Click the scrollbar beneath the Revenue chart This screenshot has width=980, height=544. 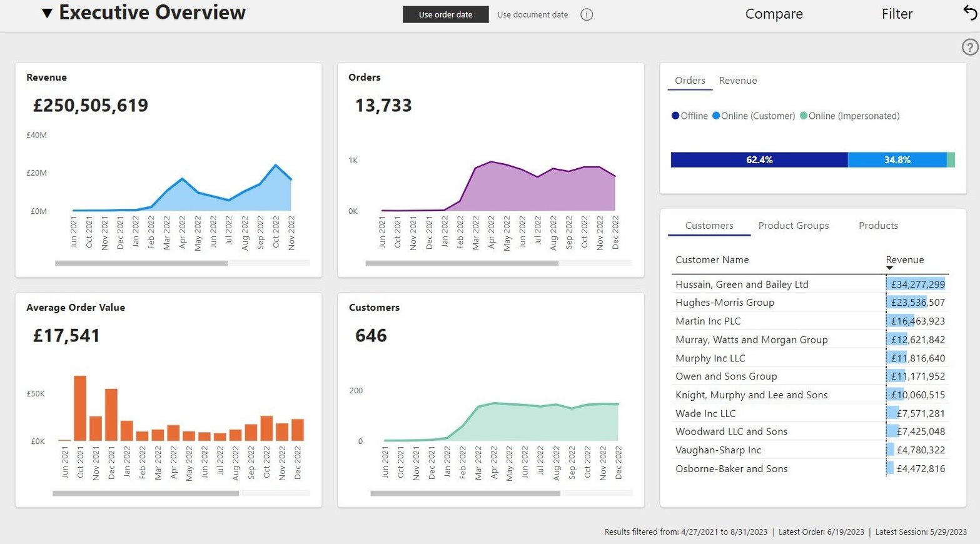tap(141, 263)
